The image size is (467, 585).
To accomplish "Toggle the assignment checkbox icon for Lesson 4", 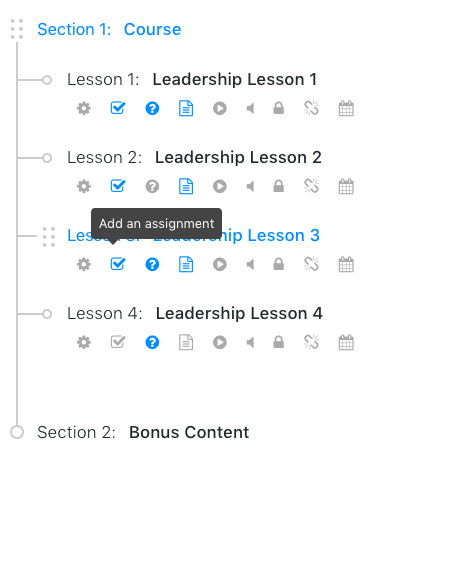I will click(x=118, y=342).
